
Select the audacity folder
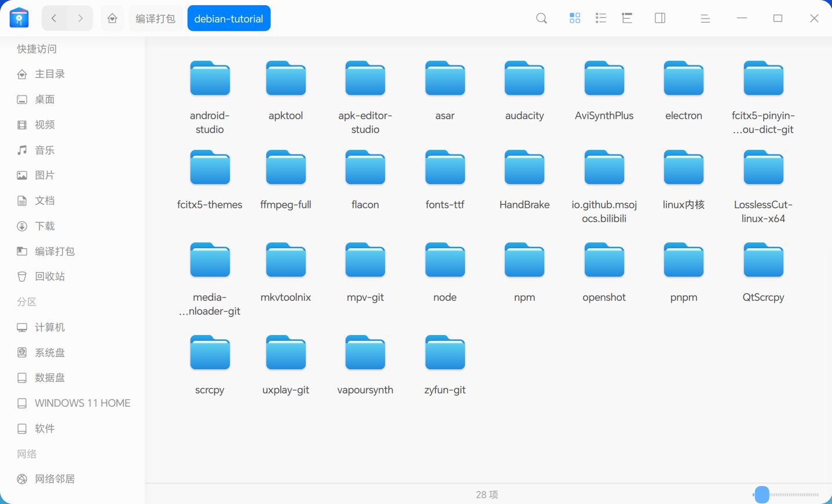525,90
